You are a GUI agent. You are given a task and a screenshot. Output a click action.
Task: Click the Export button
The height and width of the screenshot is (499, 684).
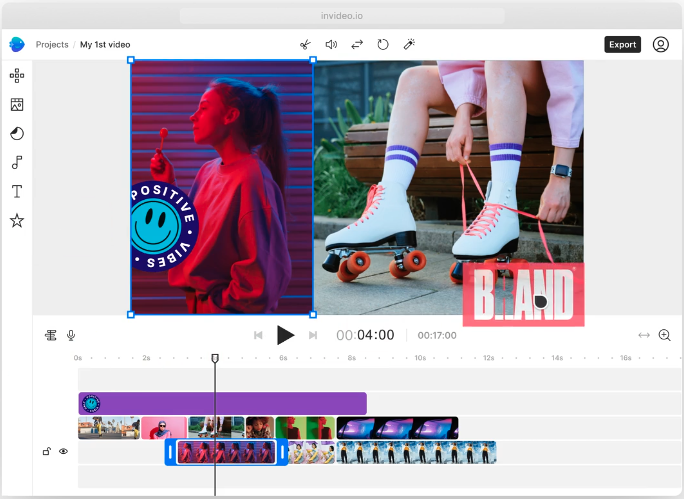(x=622, y=44)
